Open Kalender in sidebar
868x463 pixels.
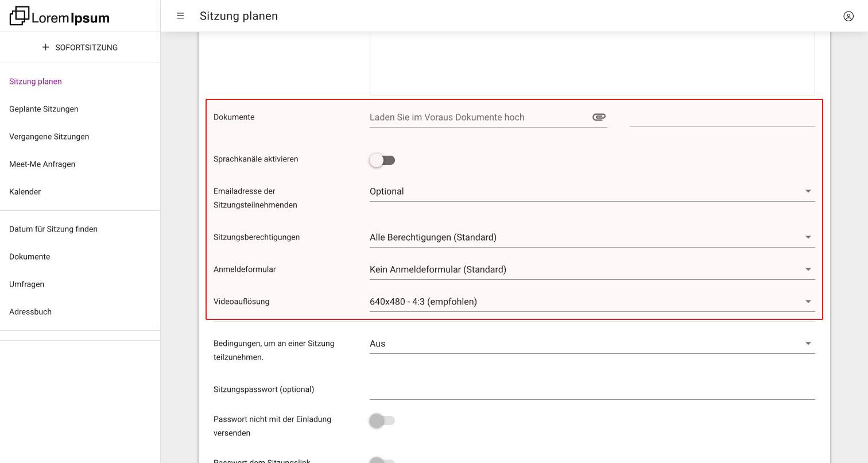point(25,192)
